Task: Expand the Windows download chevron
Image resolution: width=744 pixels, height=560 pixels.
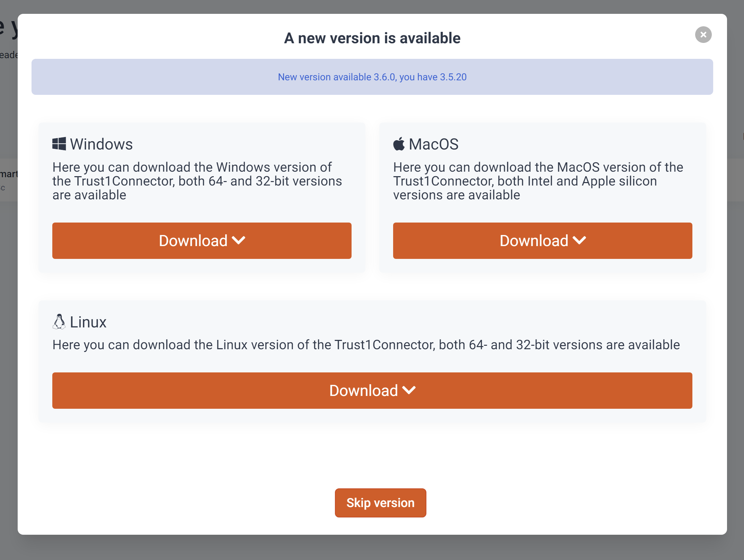Action: pyautogui.click(x=239, y=241)
